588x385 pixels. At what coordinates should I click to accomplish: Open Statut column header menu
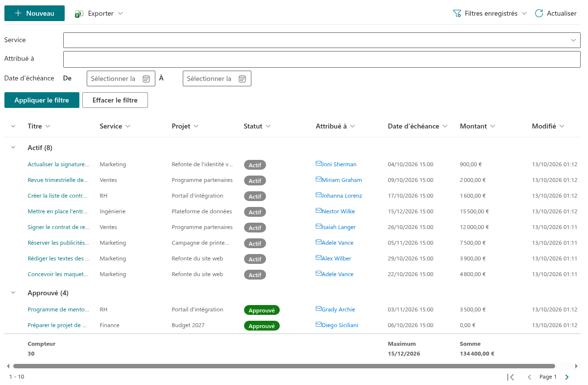(x=257, y=126)
